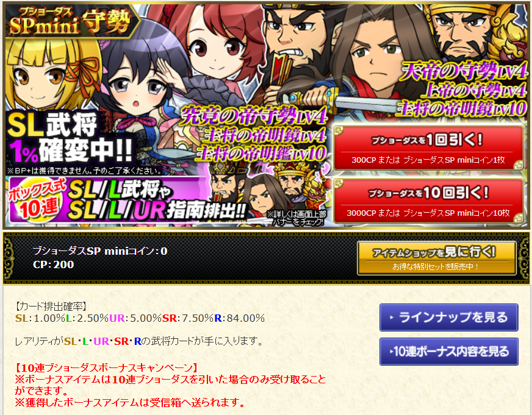Screen dimensions: 532x415
Task: Click the SPmini 守勢 title logo
Action: click(71, 22)
